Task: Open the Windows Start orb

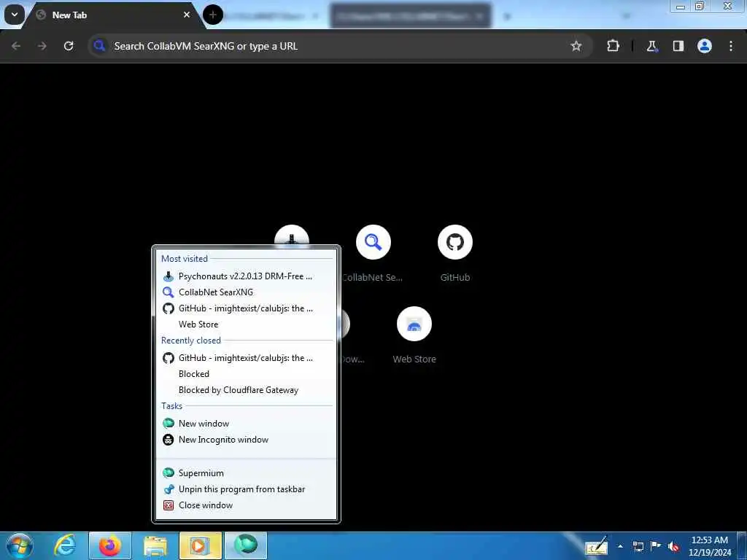Action: tap(20, 545)
